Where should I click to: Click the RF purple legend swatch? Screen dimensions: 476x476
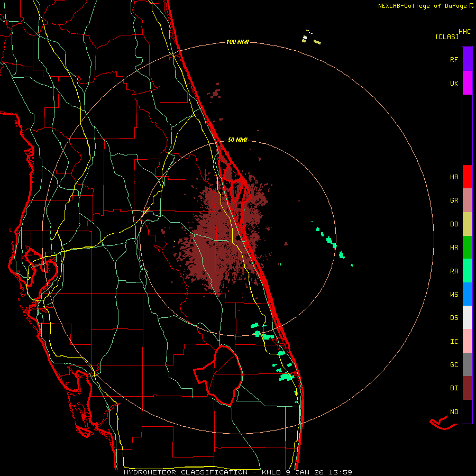467,59
